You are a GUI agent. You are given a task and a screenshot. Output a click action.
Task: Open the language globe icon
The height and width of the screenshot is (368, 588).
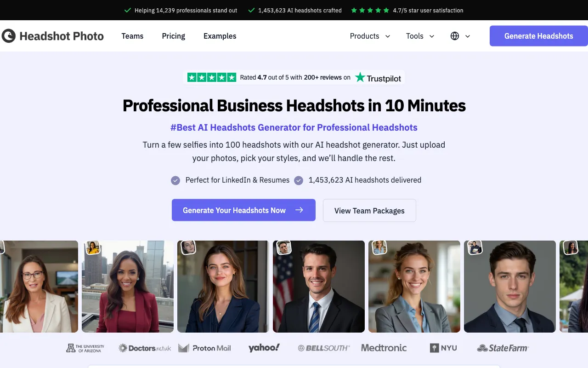[455, 36]
